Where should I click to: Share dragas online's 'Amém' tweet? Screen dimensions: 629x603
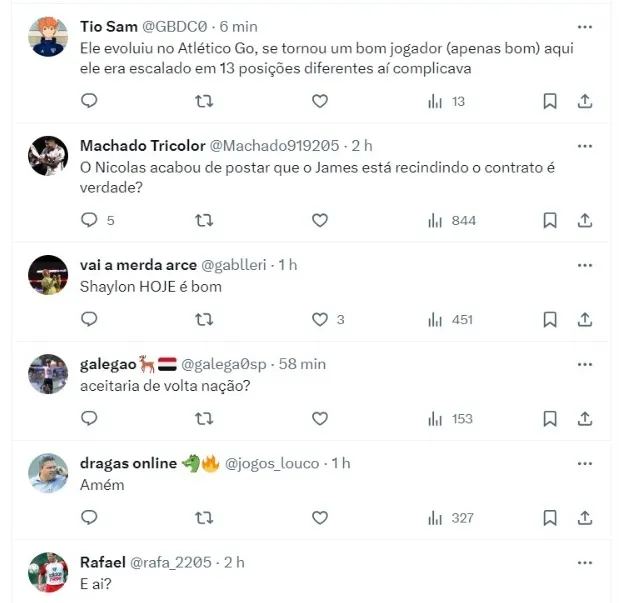click(x=585, y=518)
